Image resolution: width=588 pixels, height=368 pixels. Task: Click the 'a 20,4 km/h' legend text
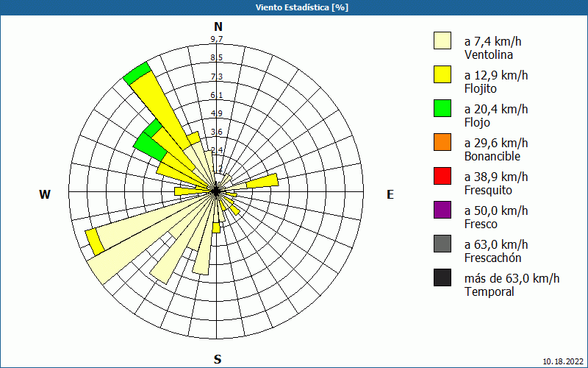point(496,109)
